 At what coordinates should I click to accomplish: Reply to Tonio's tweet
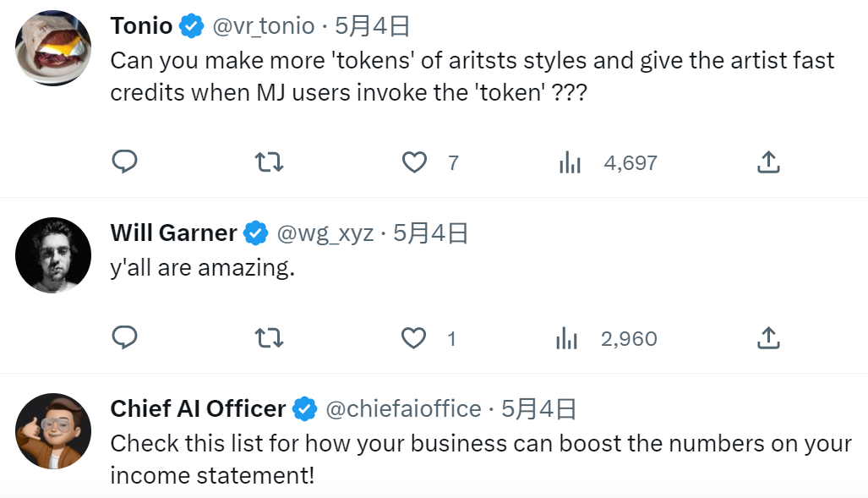point(125,162)
